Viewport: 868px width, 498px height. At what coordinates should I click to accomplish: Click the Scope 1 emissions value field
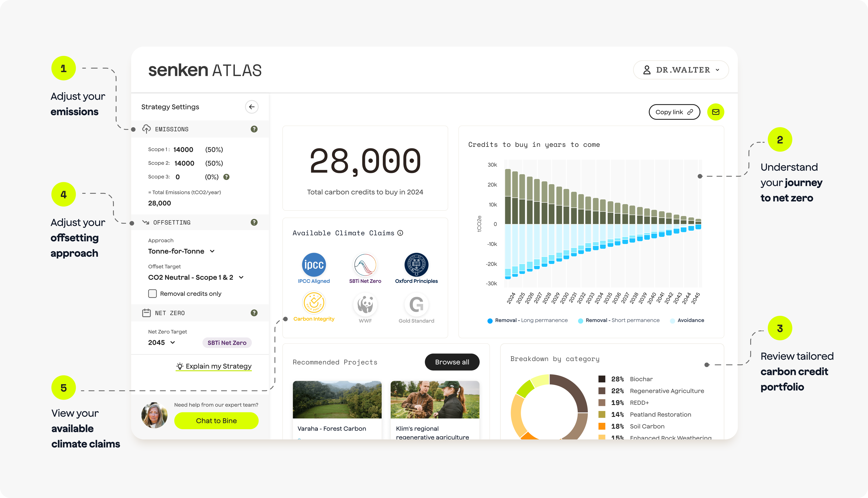tap(183, 149)
